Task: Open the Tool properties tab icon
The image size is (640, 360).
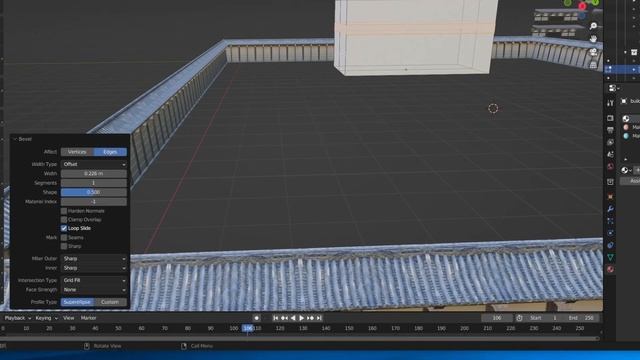Action: 610,103
